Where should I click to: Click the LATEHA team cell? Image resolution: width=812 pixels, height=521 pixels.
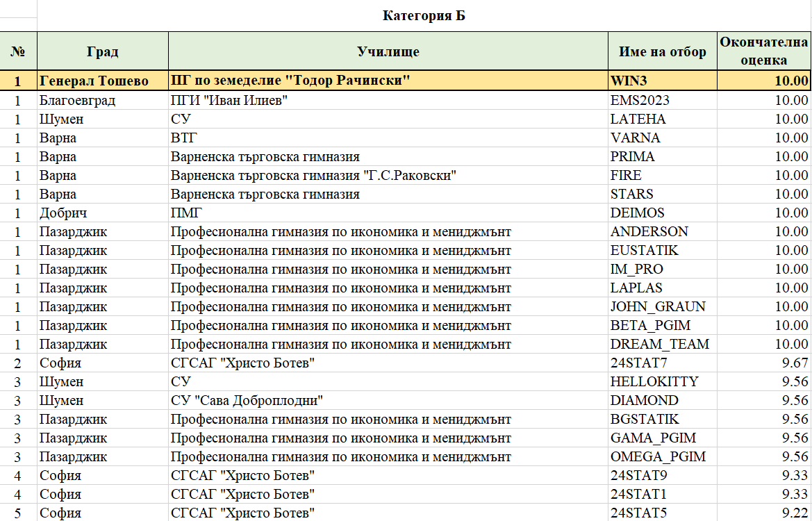coord(663,119)
